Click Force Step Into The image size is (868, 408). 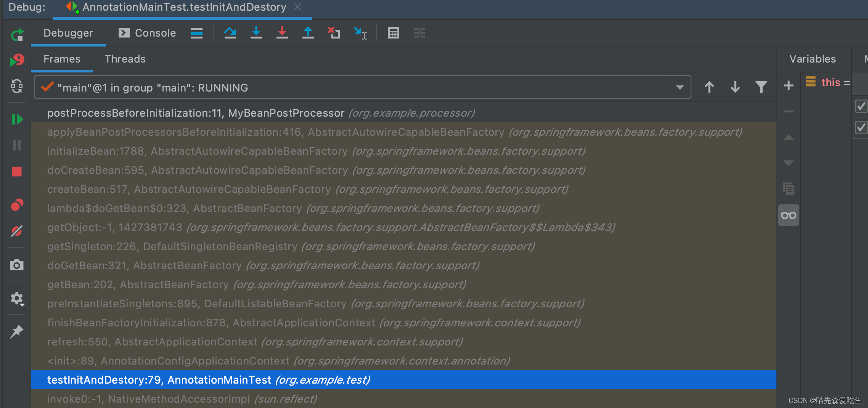[282, 33]
